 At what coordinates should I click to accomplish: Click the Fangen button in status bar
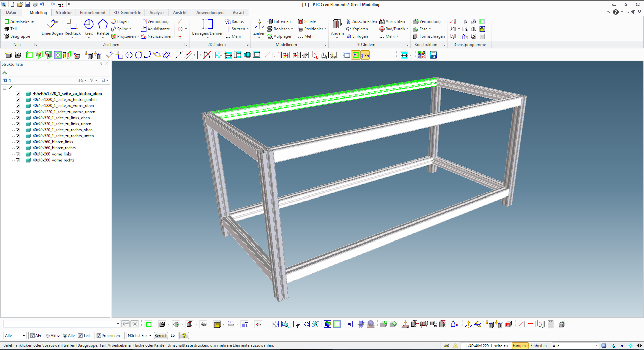519,346
